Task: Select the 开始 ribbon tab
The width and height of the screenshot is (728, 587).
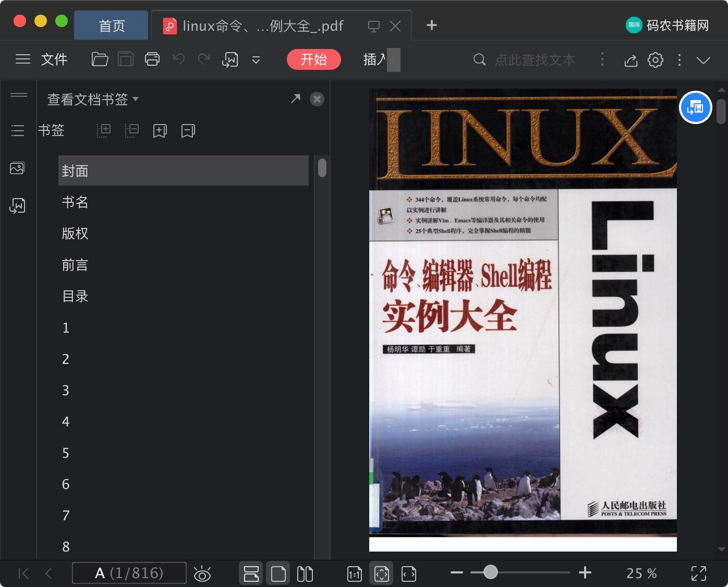Action: [314, 59]
